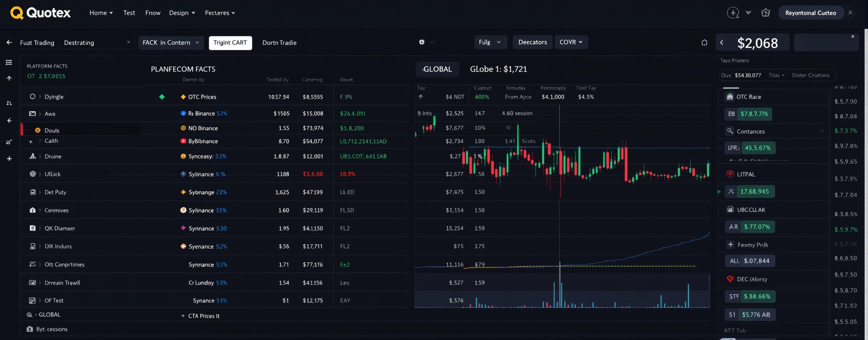Image resolution: width=868 pixels, height=340 pixels.
Task: Click the $73,974 table value
Action: click(313, 128)
